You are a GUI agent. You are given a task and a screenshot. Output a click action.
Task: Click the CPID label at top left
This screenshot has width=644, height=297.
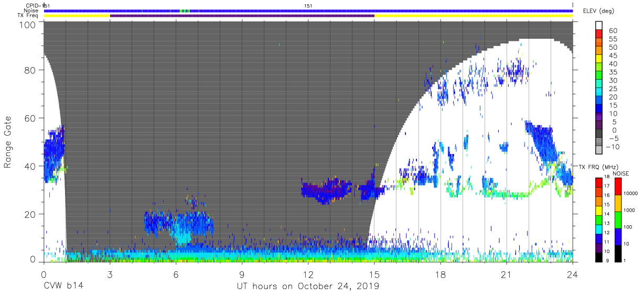click(32, 6)
